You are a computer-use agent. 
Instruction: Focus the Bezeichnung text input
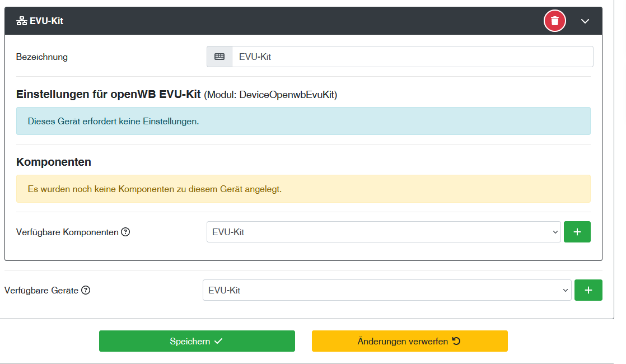pos(413,57)
